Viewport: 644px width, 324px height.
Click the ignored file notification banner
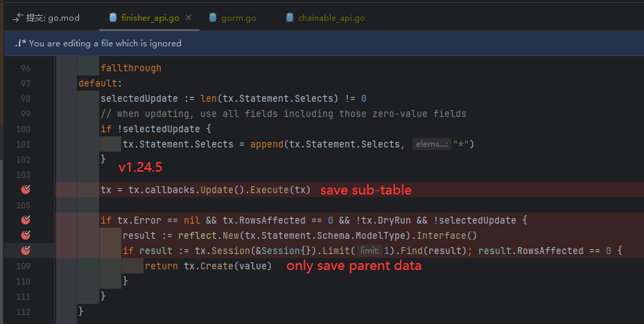click(x=324, y=43)
